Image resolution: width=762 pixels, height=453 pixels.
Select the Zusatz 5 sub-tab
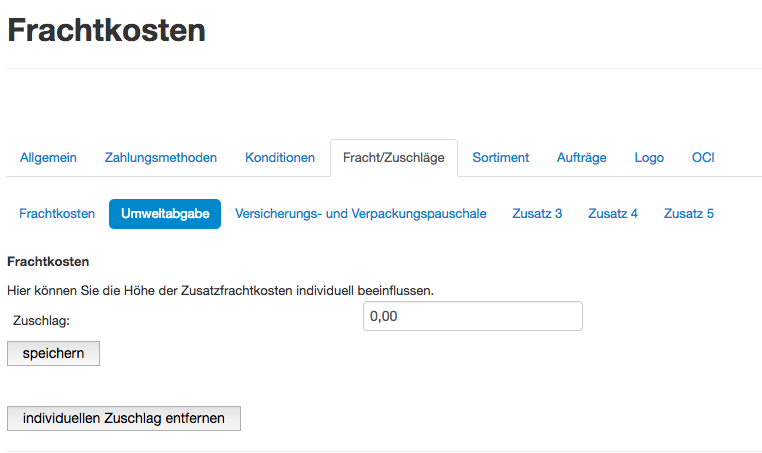tap(689, 214)
